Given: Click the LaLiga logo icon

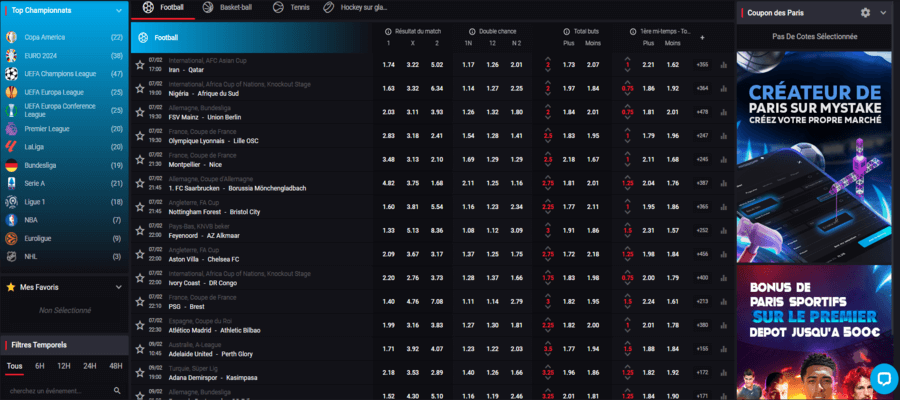Looking at the screenshot, I should point(11,147).
